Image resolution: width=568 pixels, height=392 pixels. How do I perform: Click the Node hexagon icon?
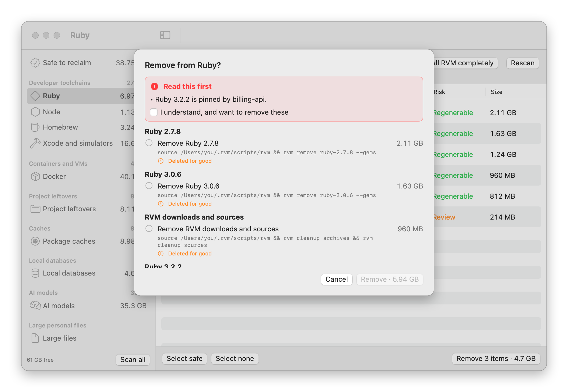click(35, 112)
